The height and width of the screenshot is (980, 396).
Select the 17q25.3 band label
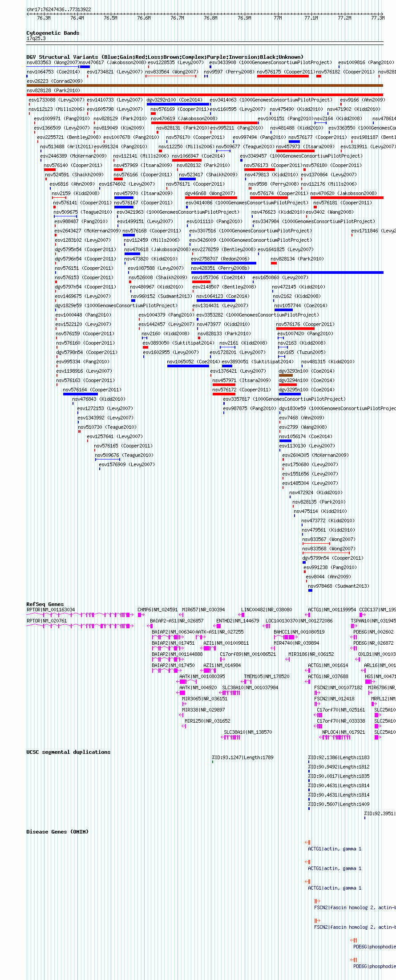click(36, 39)
